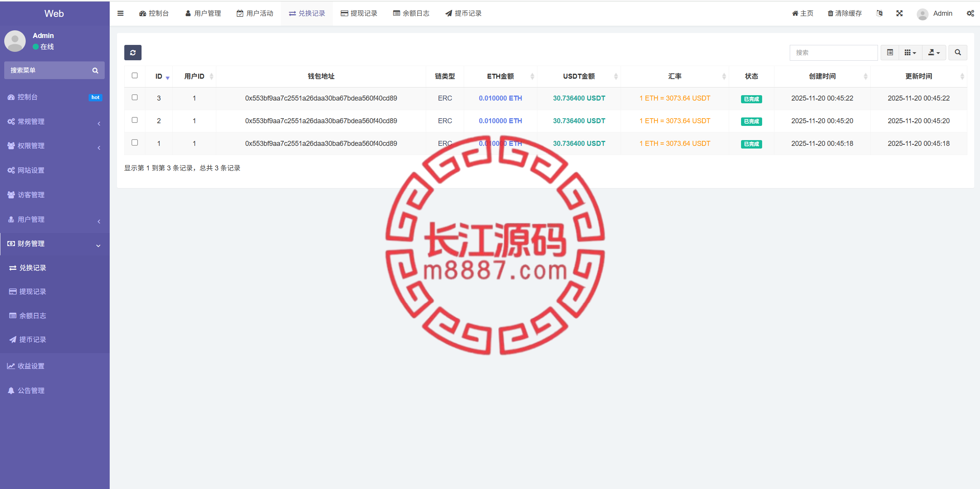Open the settings gears icon

(x=970, y=13)
